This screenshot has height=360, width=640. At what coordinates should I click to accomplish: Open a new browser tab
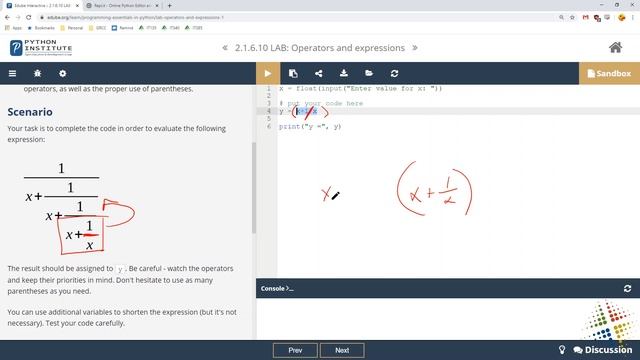coord(169,6)
